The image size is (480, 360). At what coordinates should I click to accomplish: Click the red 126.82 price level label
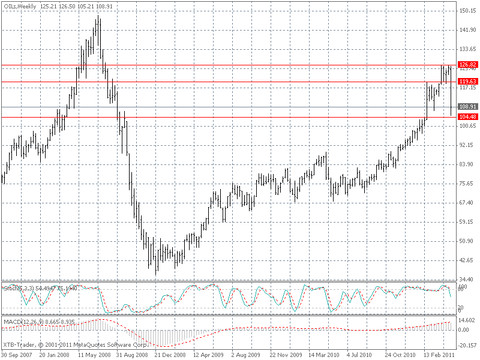pos(468,65)
